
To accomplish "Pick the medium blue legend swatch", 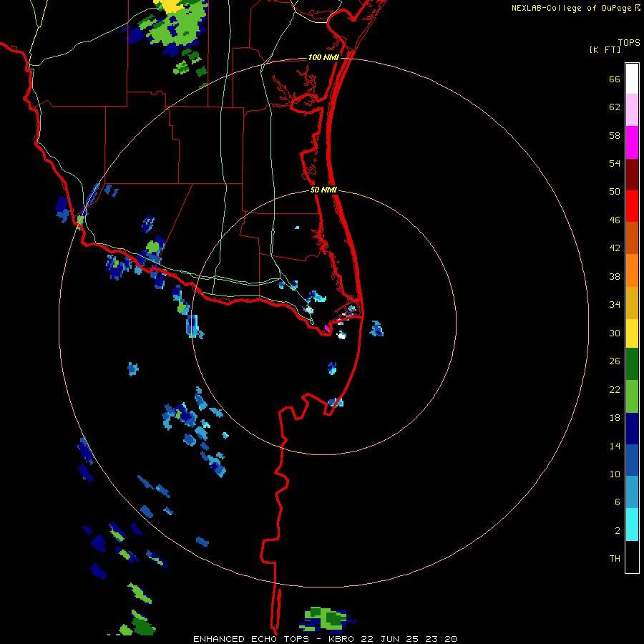I will (x=632, y=460).
